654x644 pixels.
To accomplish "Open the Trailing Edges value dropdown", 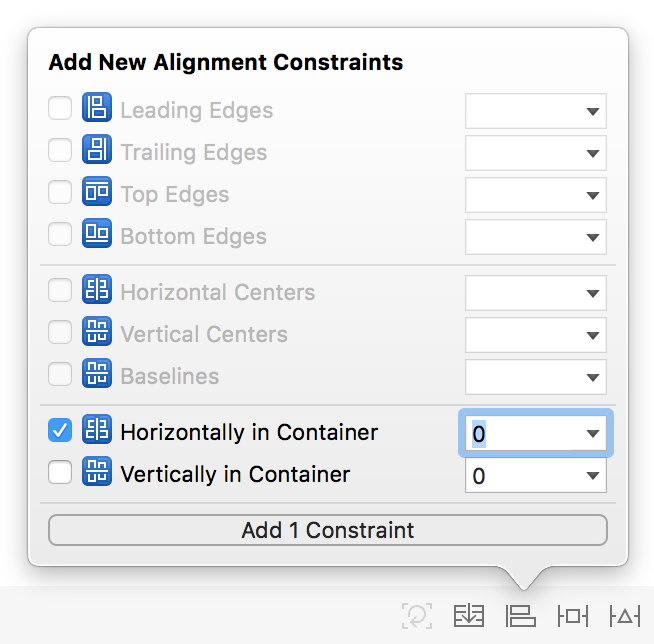I will (593, 154).
